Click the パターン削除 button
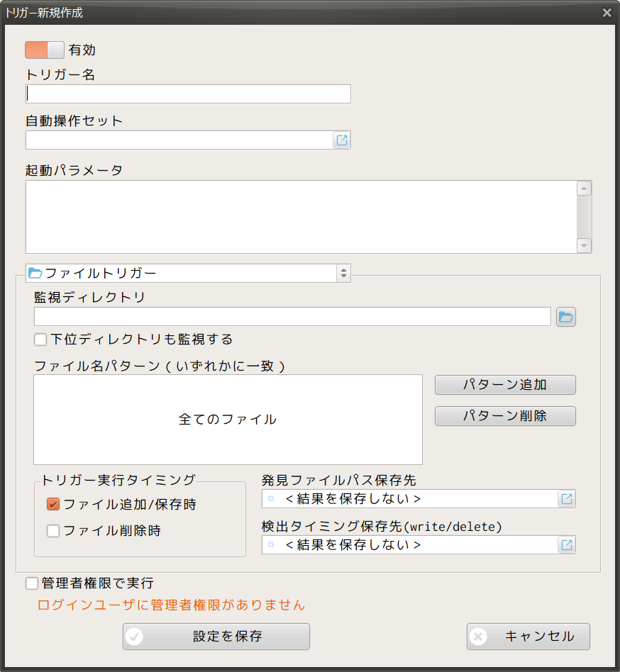The height and width of the screenshot is (672, 620). (505, 416)
